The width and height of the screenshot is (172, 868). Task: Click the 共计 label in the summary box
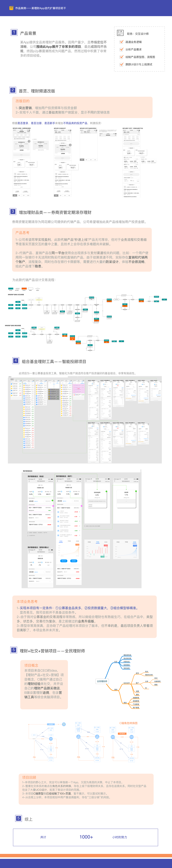43,837
